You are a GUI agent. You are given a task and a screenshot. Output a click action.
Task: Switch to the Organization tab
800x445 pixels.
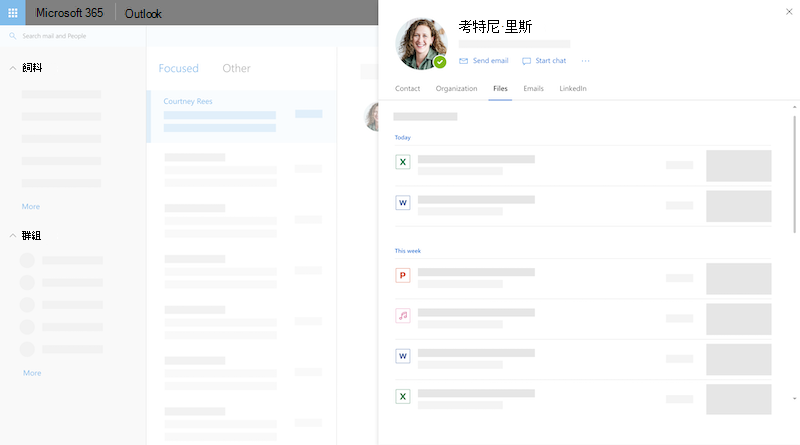pyautogui.click(x=456, y=88)
